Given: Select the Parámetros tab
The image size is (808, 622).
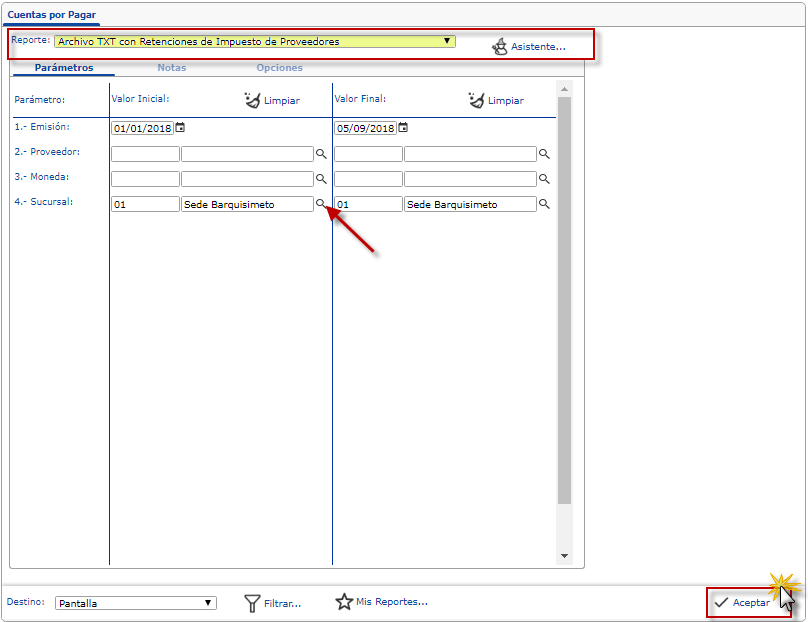Looking at the screenshot, I should pos(64,68).
